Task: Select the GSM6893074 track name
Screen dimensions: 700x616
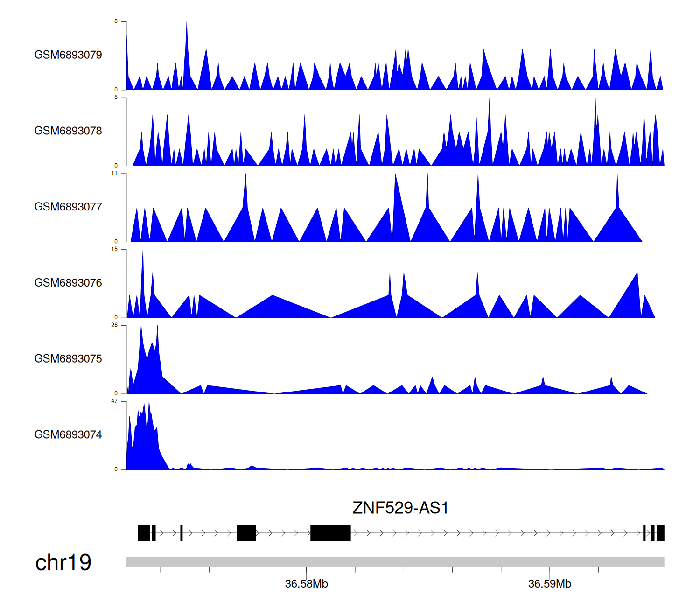Action: tap(68, 435)
